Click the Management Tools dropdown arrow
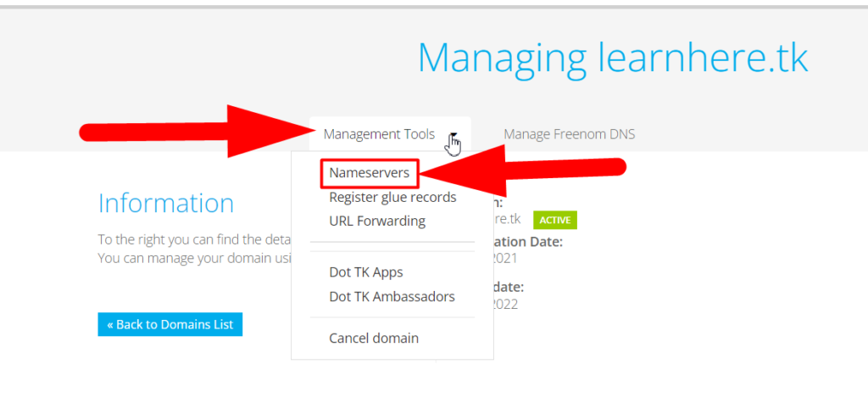Screen dimensions: 868x409 click(x=454, y=135)
